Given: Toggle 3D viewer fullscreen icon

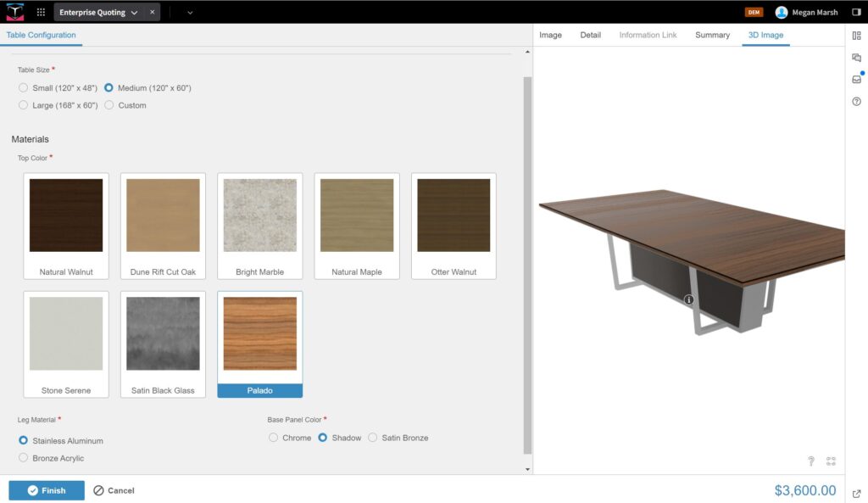Looking at the screenshot, I should 831,461.
